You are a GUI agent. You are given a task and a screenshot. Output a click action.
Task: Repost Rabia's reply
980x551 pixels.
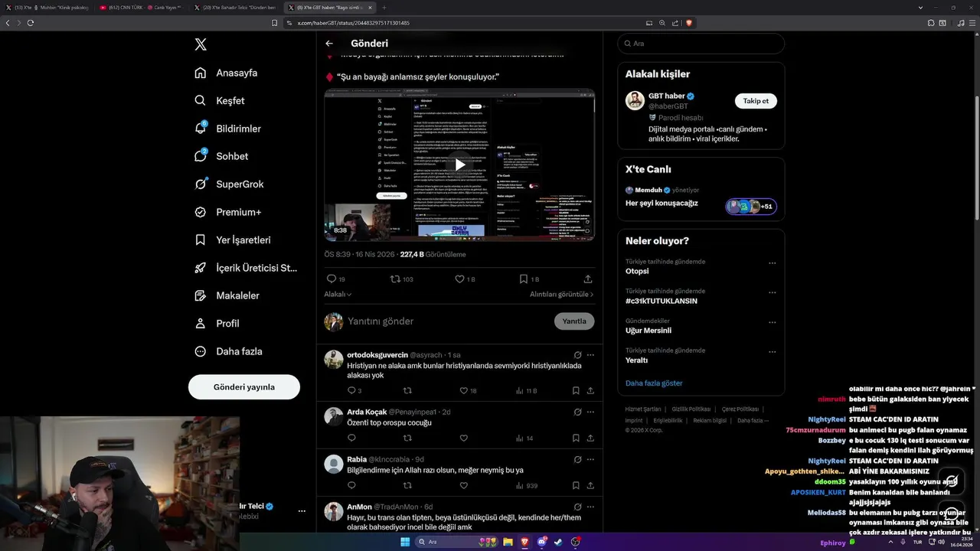[x=407, y=485]
